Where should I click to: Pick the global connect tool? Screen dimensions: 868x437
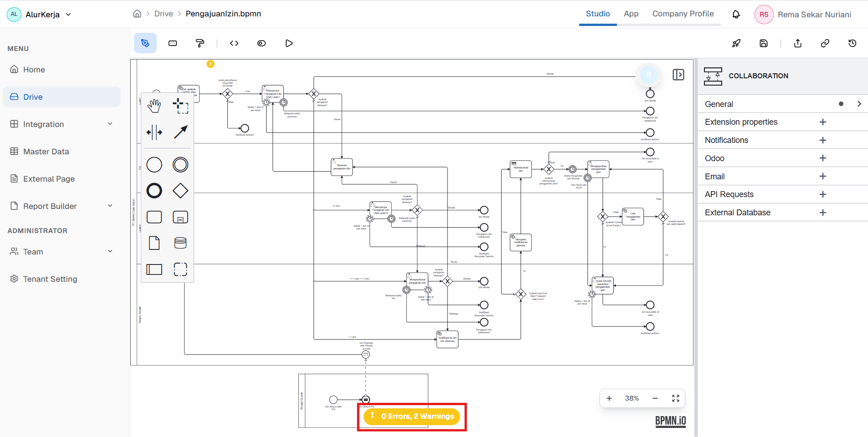[180, 132]
